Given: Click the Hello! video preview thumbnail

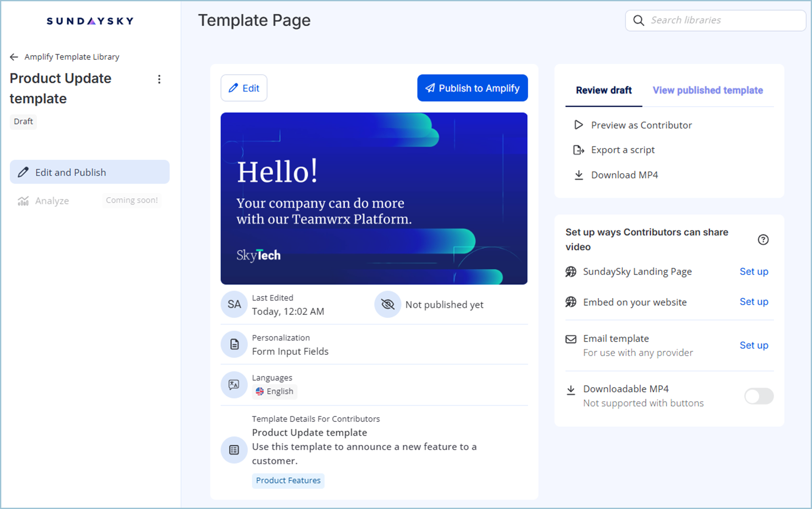Looking at the screenshot, I should point(374,199).
